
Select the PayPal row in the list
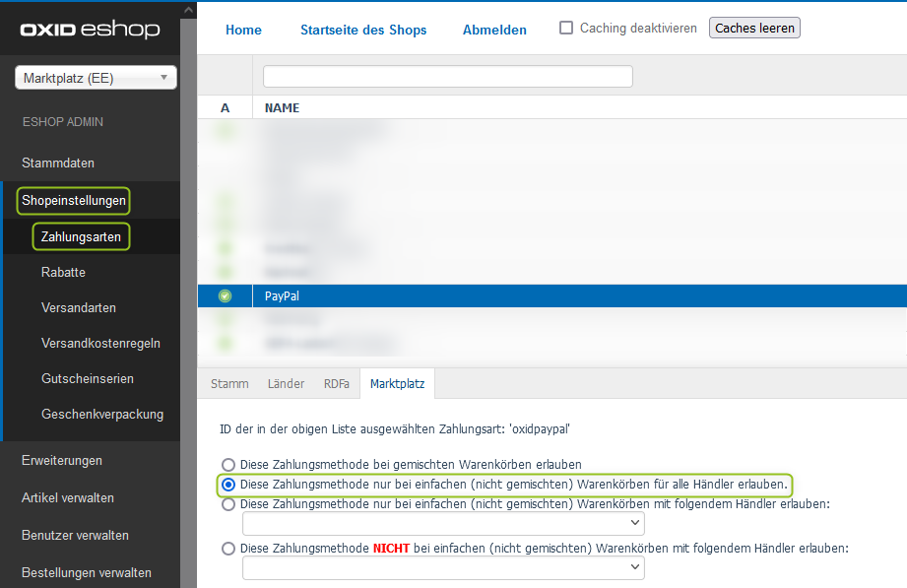click(552, 295)
